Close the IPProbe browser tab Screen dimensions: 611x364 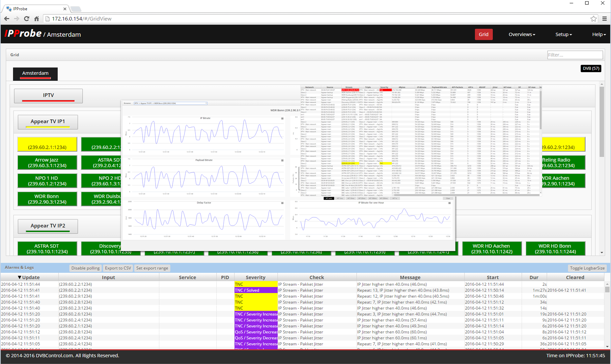coord(65,9)
